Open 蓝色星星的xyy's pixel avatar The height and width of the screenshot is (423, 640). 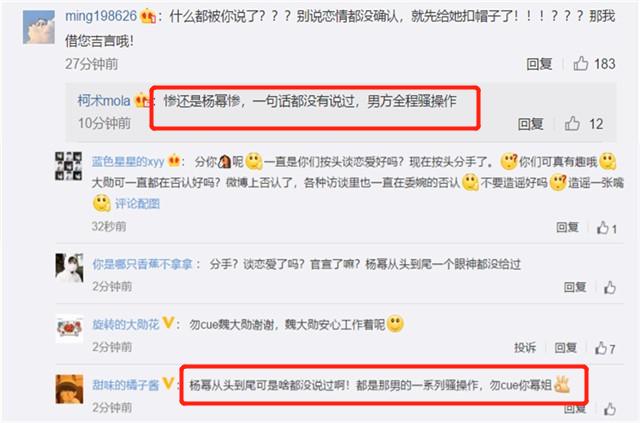(x=69, y=166)
